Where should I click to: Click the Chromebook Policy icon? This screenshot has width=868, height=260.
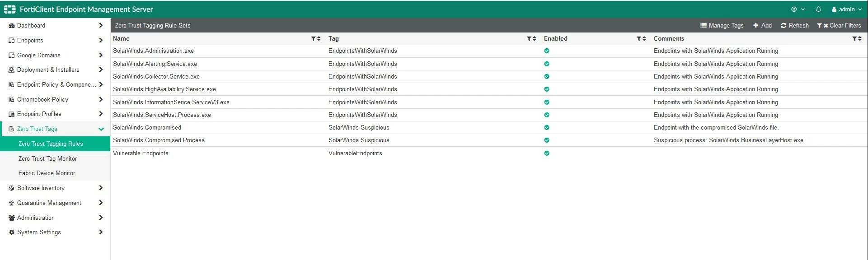pyautogui.click(x=12, y=100)
